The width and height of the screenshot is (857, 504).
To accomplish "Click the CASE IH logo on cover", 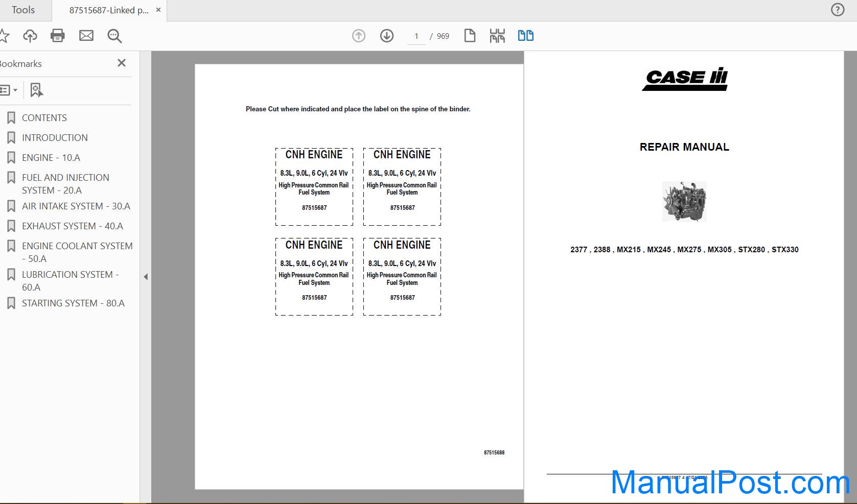I will [x=685, y=79].
